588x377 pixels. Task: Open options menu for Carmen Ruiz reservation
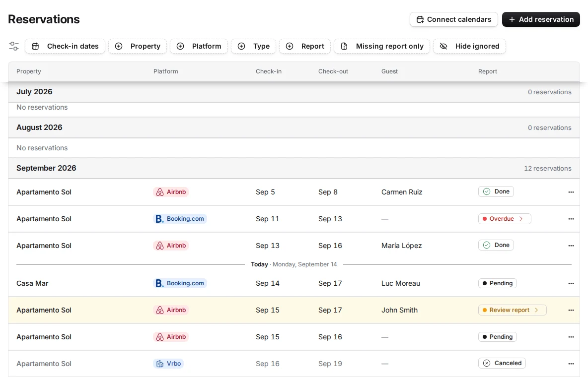click(x=571, y=192)
